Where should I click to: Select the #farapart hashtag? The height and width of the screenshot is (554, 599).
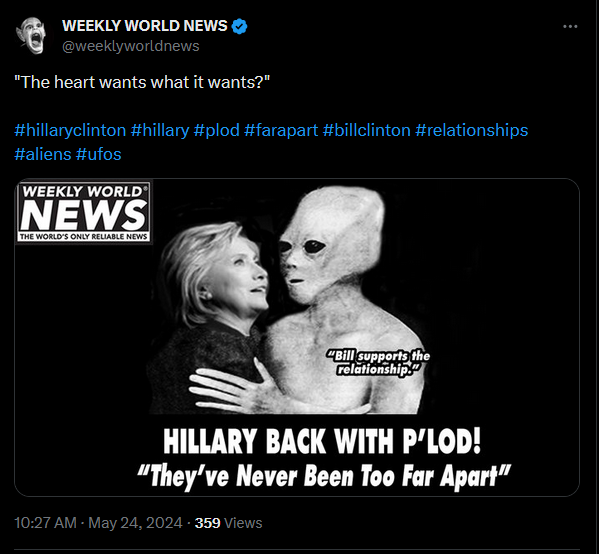(x=281, y=130)
